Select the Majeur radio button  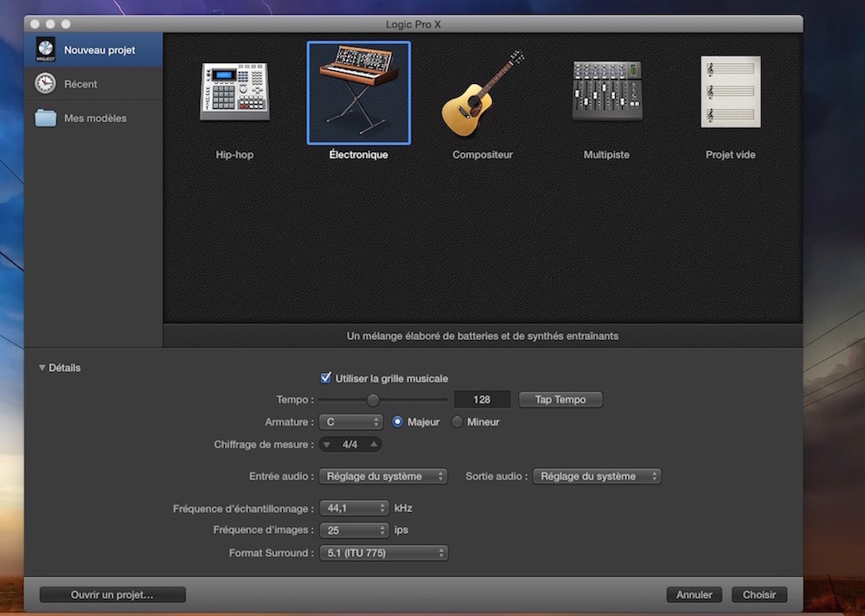(397, 421)
